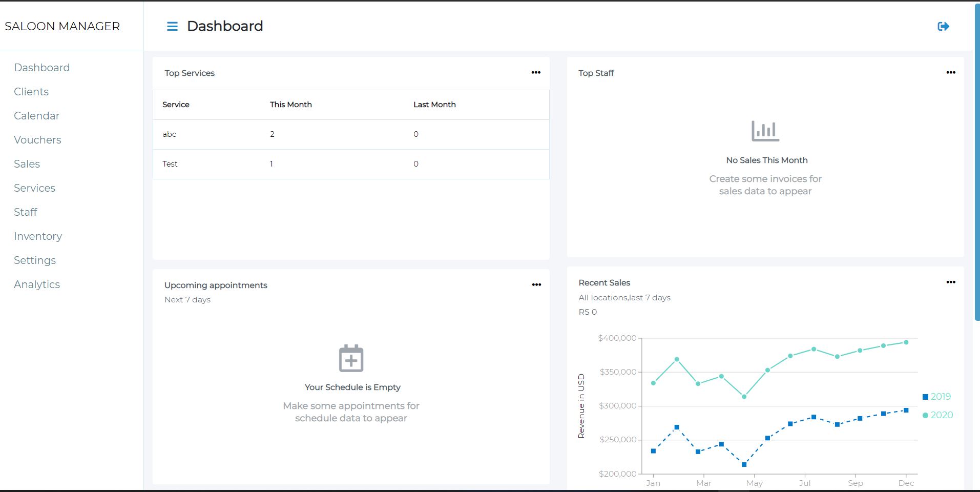Viewport: 980px width, 492px height.
Task: Click the 'Dashboard' page heading
Action: [225, 26]
